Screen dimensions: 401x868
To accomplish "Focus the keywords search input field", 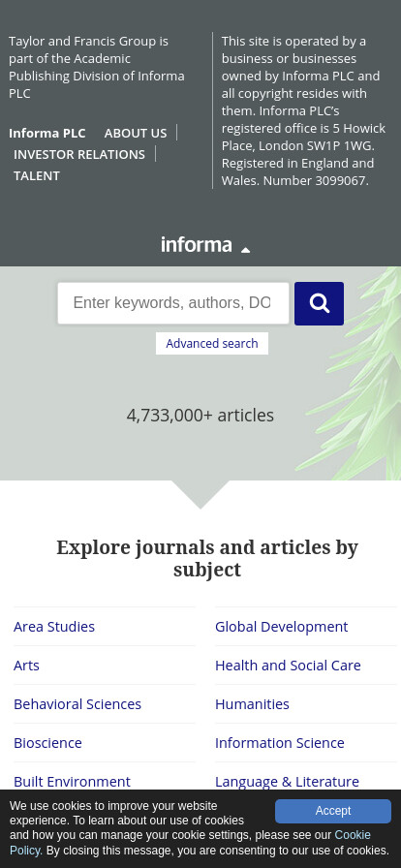I will [x=173, y=303].
